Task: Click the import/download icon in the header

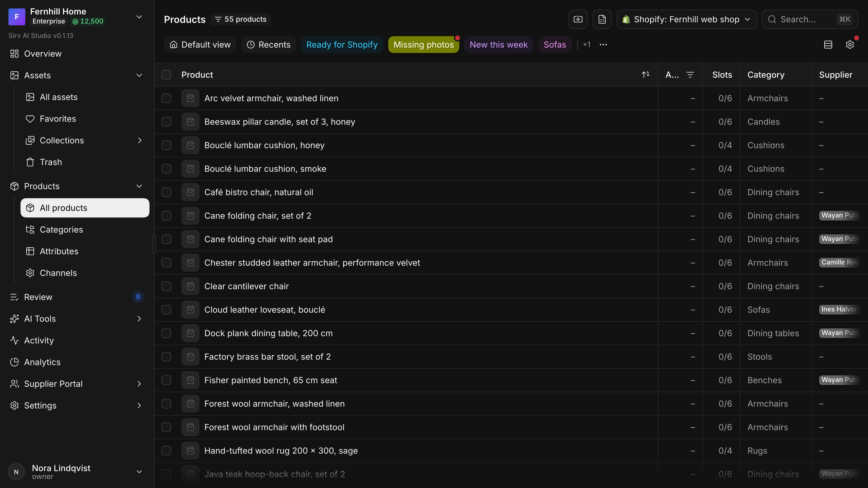Action: (578, 19)
